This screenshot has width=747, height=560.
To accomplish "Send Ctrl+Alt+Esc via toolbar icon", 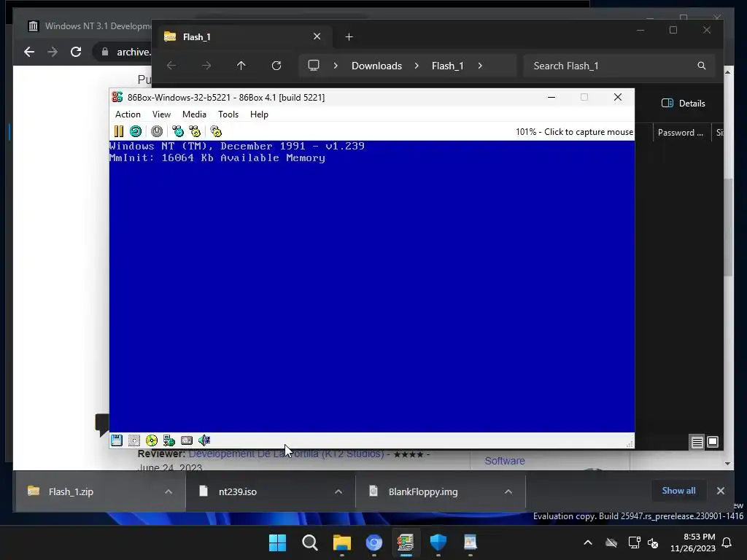I will [195, 131].
